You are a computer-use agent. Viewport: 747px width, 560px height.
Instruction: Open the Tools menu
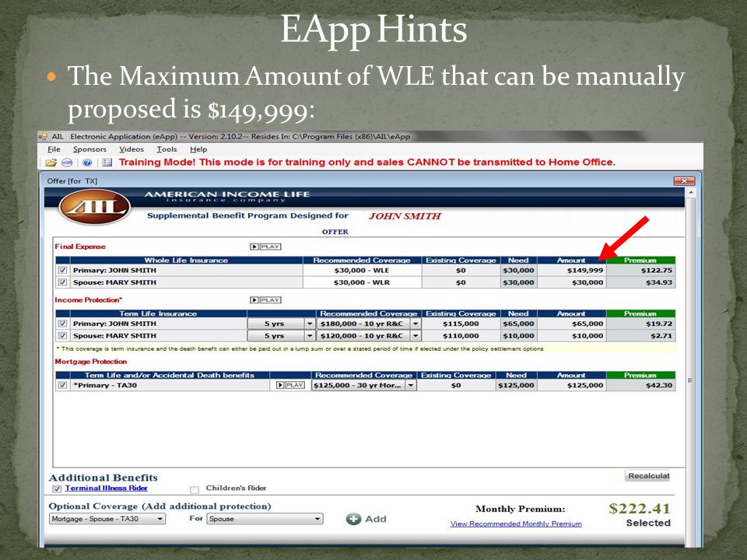coord(167,149)
